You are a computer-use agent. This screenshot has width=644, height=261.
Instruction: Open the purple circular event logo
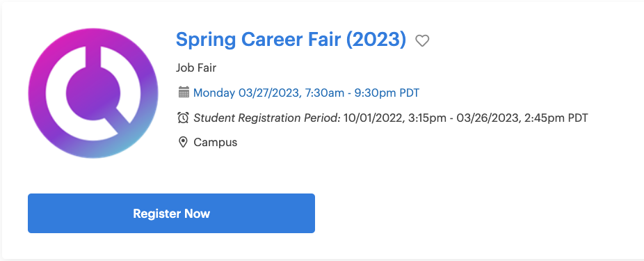[92, 93]
